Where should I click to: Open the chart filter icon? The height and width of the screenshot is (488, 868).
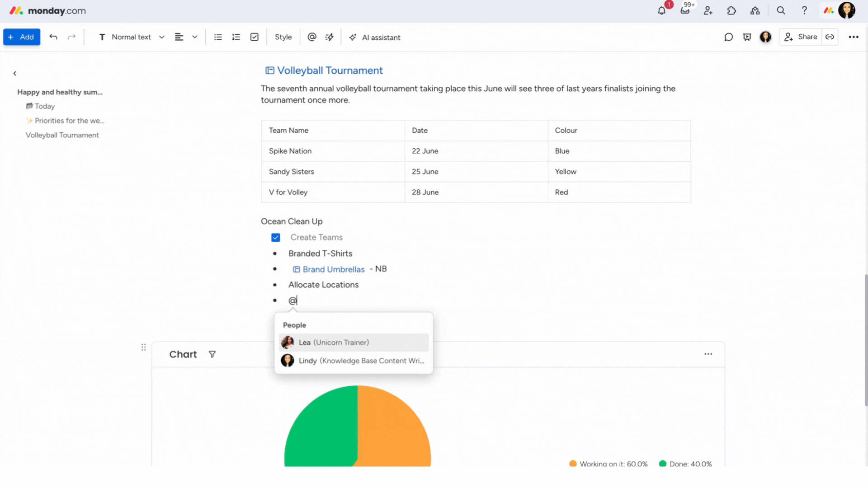212,354
